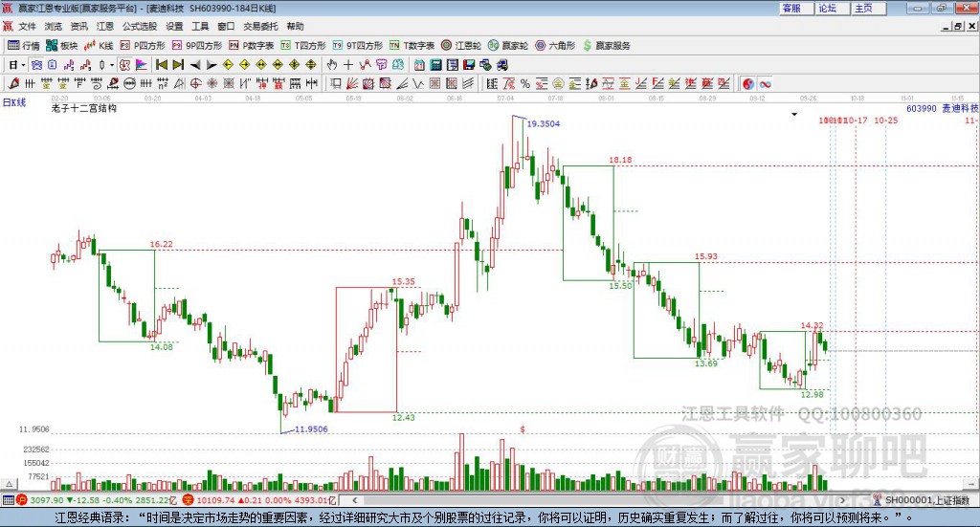Viewport: 980px width, 527px height.
Task: Open the 江恩 menu
Action: [x=105, y=26]
